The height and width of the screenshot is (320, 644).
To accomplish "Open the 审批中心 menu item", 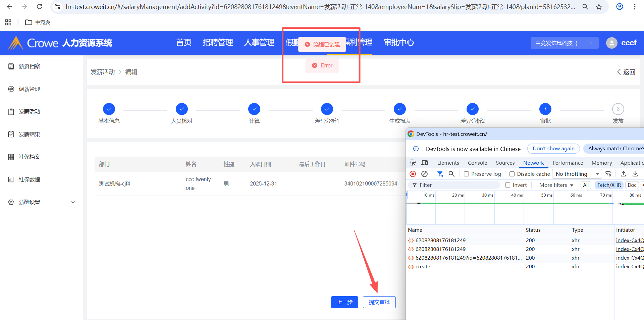I will [399, 43].
